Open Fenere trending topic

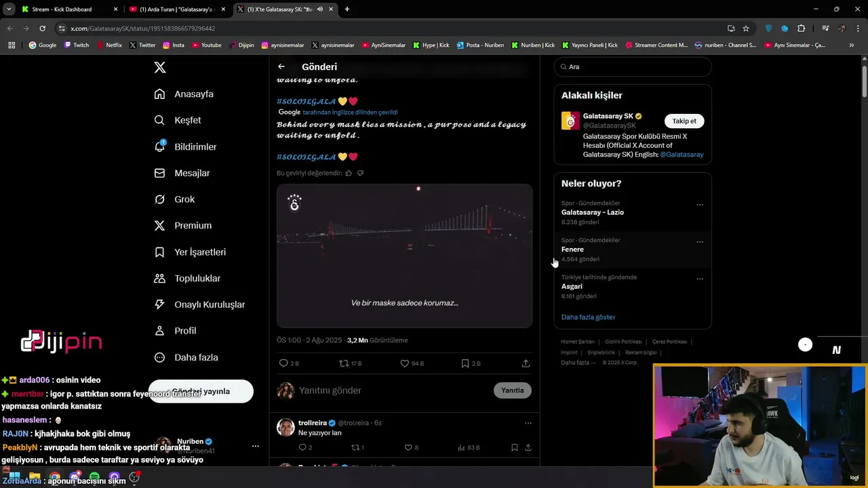click(572, 249)
